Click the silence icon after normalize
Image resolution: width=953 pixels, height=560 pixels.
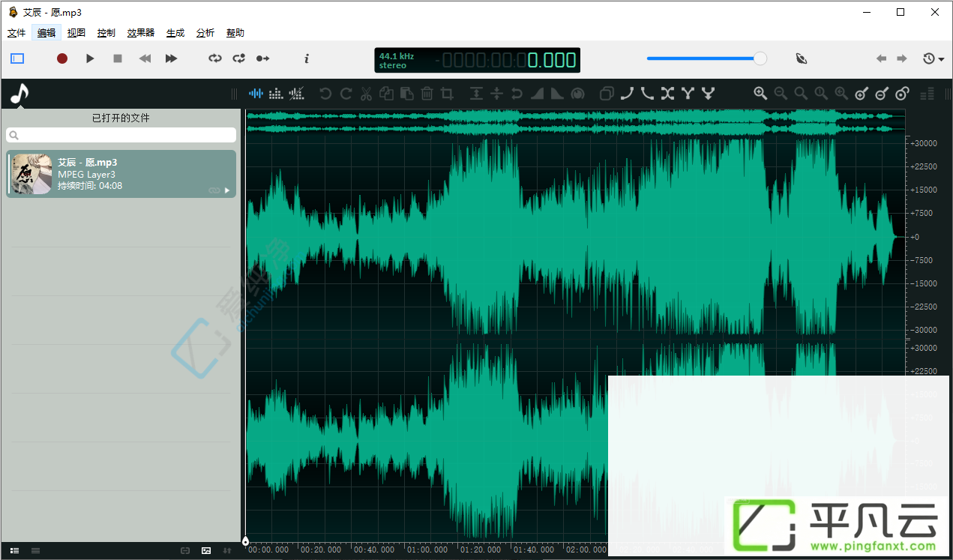coord(496,94)
